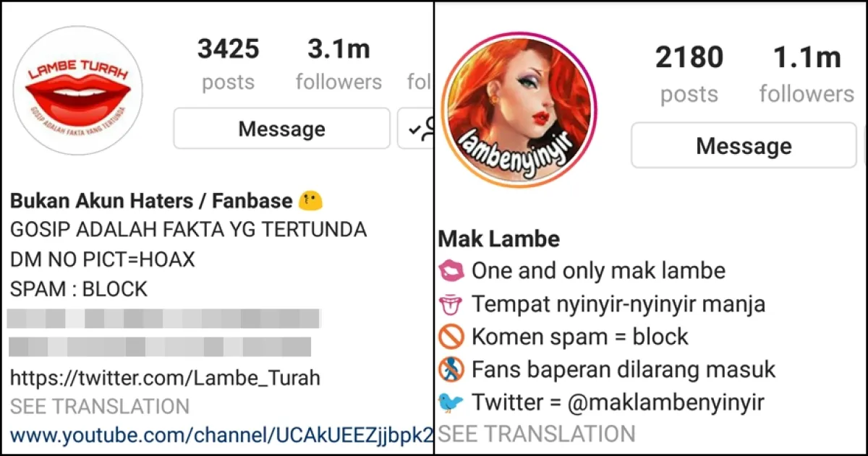Message the Mak Lambe account

744,145
